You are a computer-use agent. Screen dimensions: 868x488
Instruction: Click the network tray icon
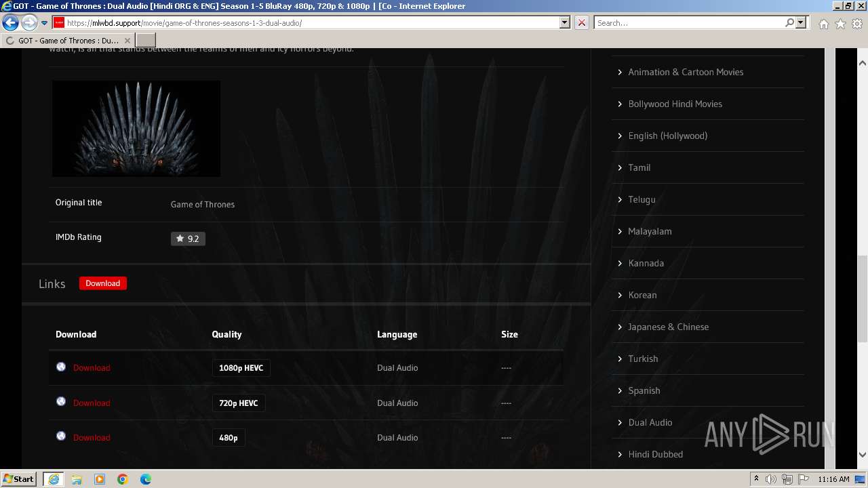pos(787,479)
